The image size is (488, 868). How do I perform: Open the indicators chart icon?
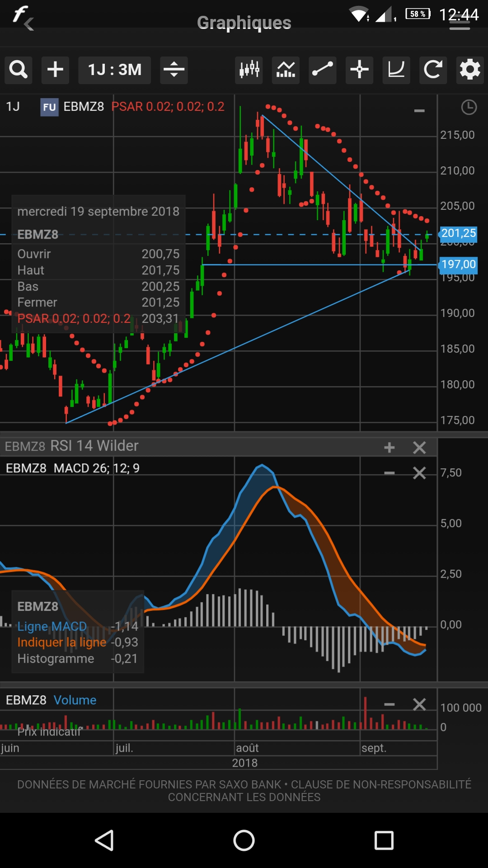[286, 70]
